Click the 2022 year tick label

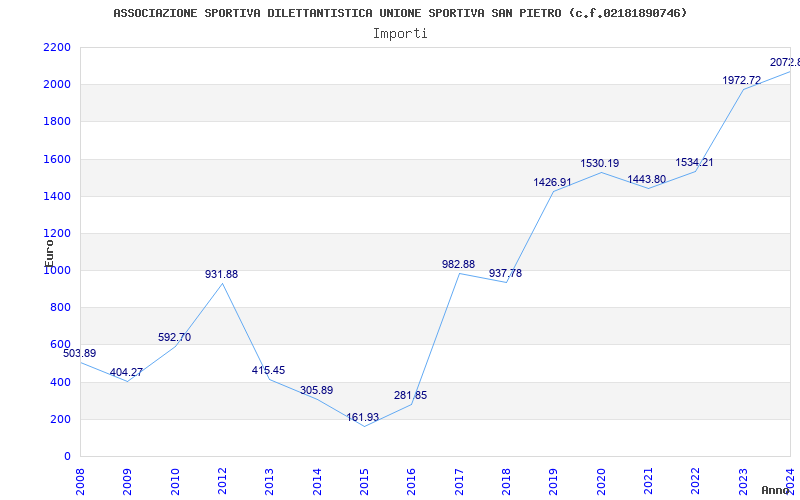pos(695,482)
